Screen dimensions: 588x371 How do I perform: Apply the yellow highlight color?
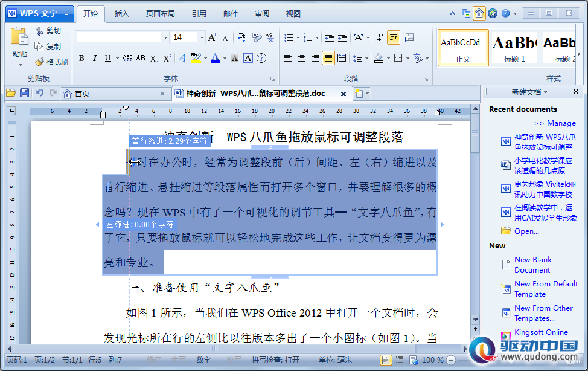click(x=196, y=58)
